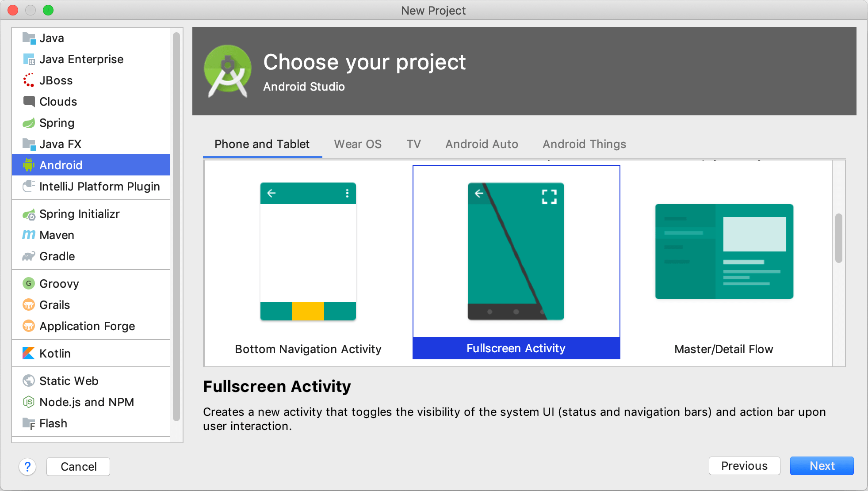Select Groovy in the project list
Image resolution: width=868 pixels, height=491 pixels.
91,284
